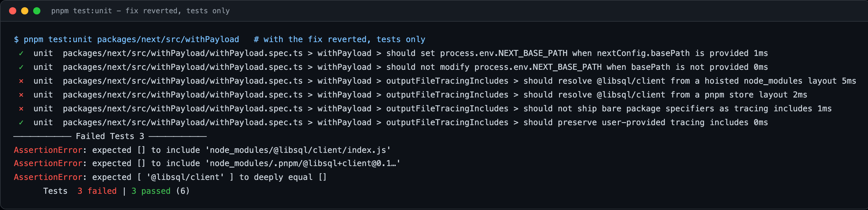Click the first AssertionError about client/index.js
Image resolution: width=868 pixels, height=210 pixels.
202,150
